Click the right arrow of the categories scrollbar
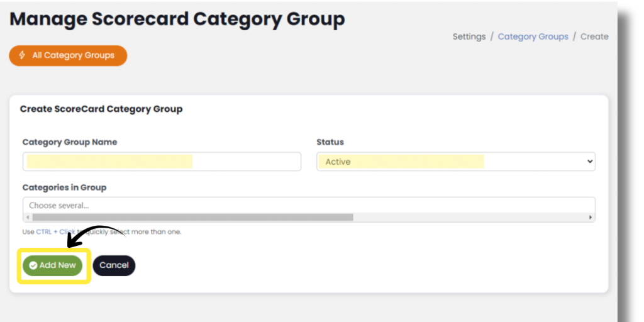 pyautogui.click(x=591, y=218)
